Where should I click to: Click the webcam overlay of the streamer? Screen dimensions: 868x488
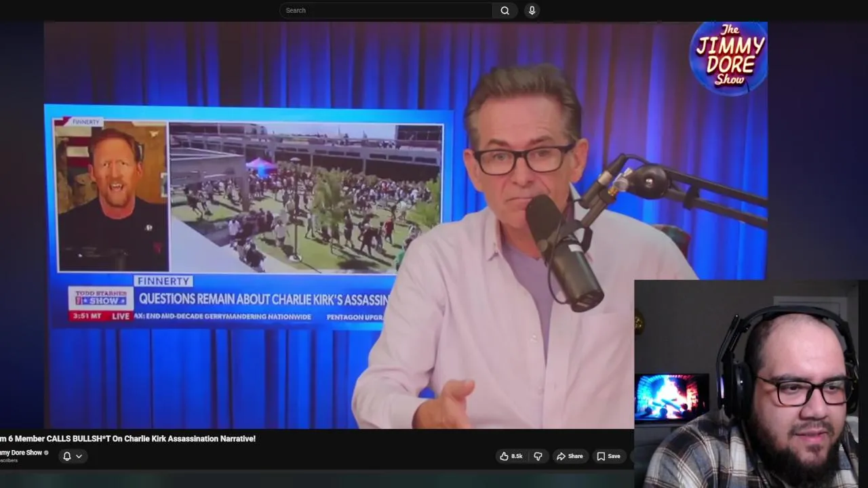751,384
